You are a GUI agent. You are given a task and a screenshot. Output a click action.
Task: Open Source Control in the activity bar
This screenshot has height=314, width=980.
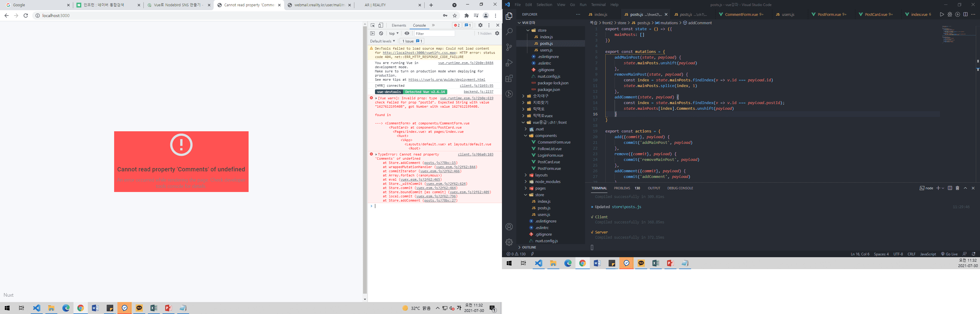(x=509, y=47)
